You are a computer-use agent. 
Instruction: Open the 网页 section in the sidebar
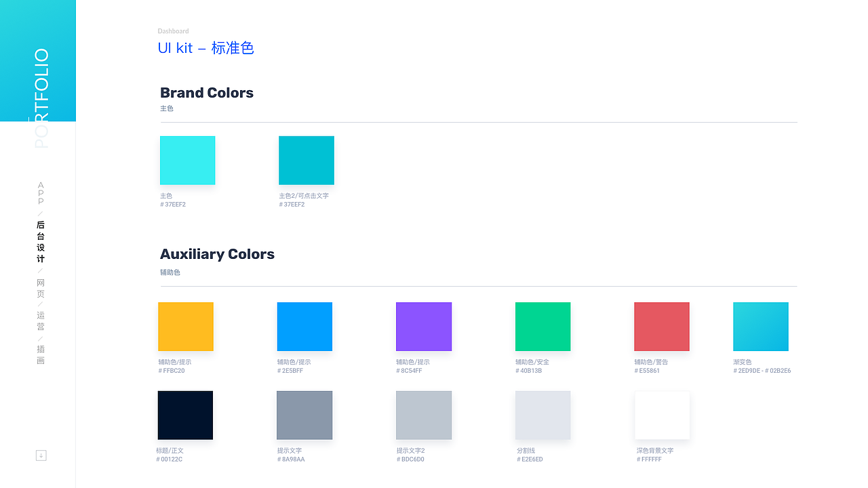[40, 287]
